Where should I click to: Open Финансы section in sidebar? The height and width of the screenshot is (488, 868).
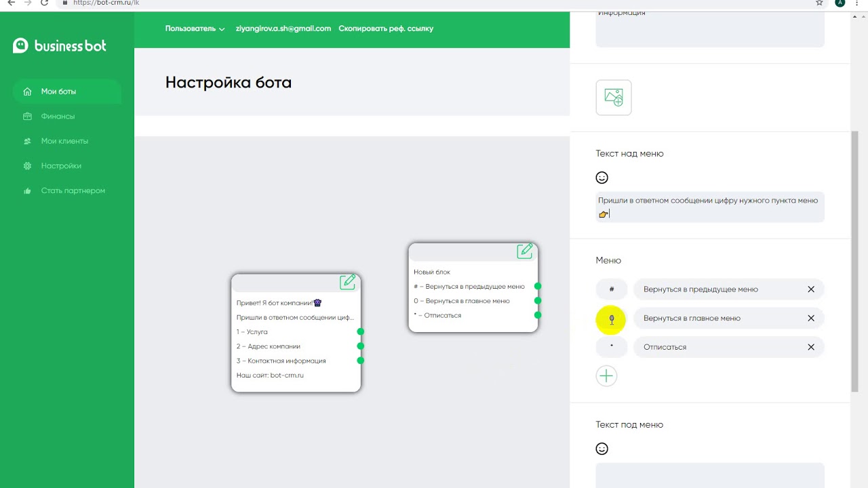pyautogui.click(x=58, y=117)
